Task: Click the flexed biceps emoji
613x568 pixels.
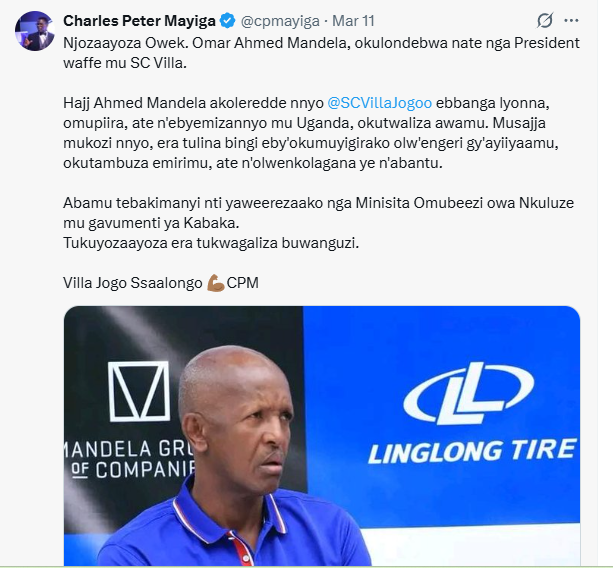Action: [x=216, y=283]
